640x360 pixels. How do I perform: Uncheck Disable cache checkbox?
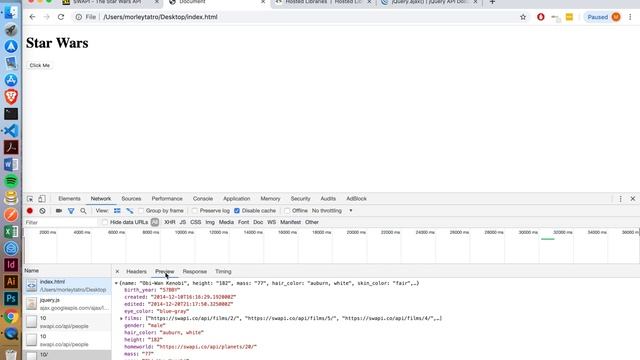237,211
